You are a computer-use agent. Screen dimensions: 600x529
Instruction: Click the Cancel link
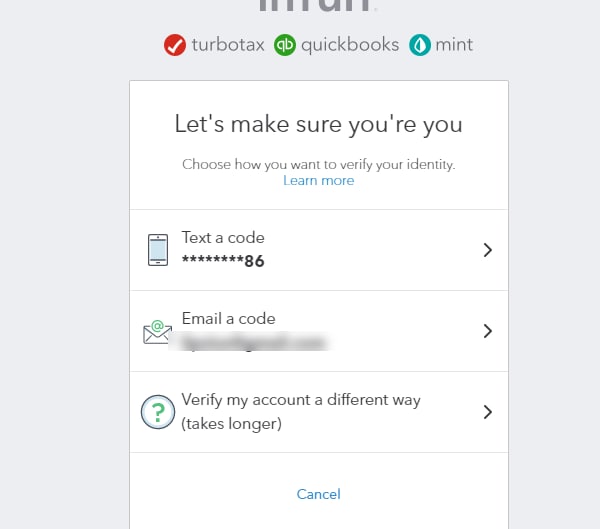[318, 494]
